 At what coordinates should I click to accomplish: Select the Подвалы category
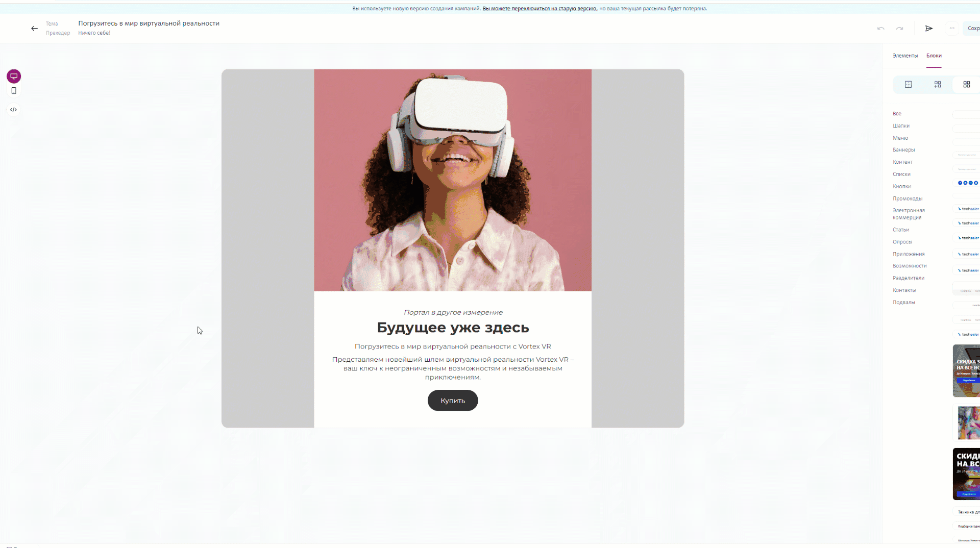click(903, 303)
